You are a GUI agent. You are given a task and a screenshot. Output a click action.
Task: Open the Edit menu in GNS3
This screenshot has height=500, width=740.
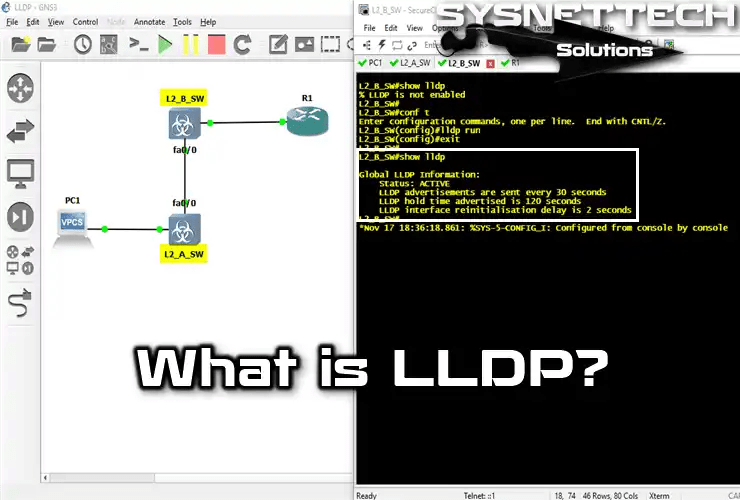(x=33, y=22)
